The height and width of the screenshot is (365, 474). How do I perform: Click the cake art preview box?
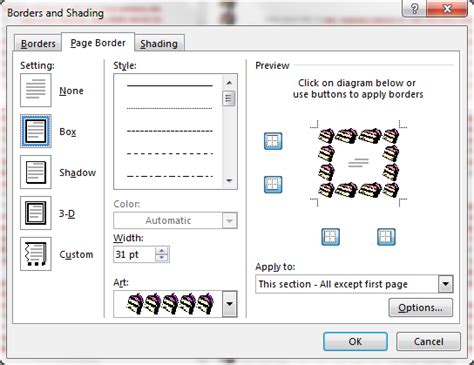click(168, 304)
